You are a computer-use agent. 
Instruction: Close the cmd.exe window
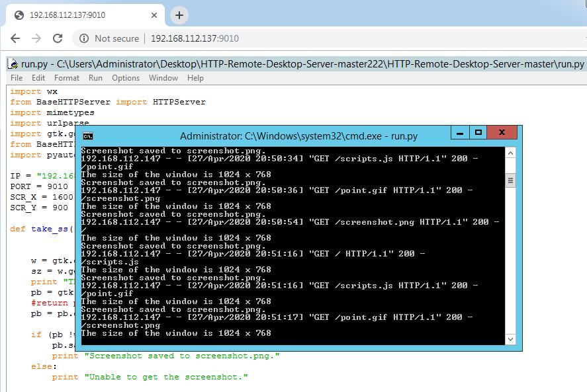502,132
